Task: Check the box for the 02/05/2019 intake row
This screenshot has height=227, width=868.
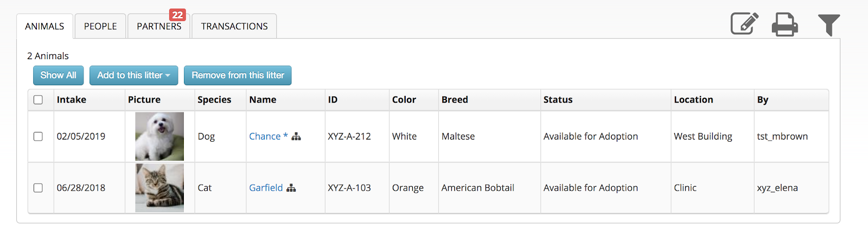Action: tap(38, 136)
